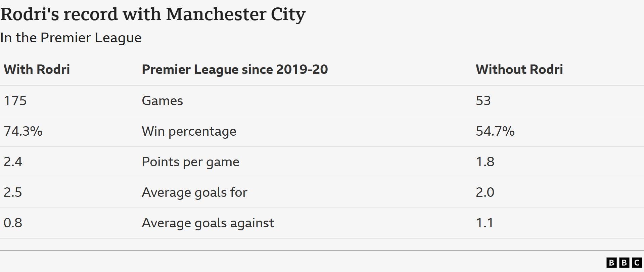
Task: Click the 'Win percentage' row label
Action: (x=189, y=131)
